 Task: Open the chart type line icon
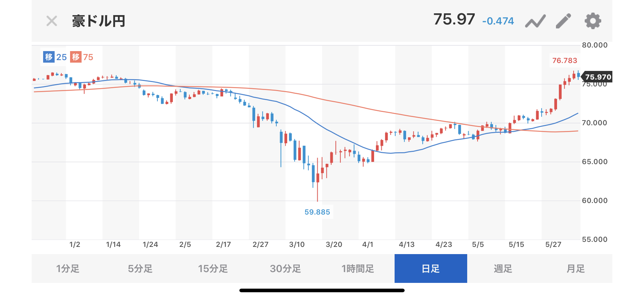coord(535,21)
